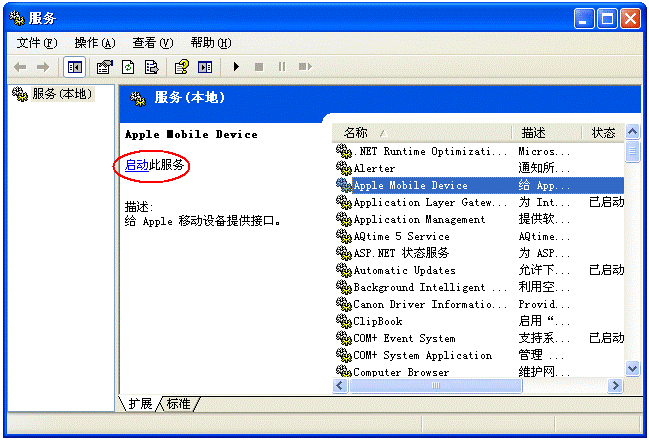The height and width of the screenshot is (440, 649).
Task: Click the 启动 link to start service
Action: tap(136, 164)
